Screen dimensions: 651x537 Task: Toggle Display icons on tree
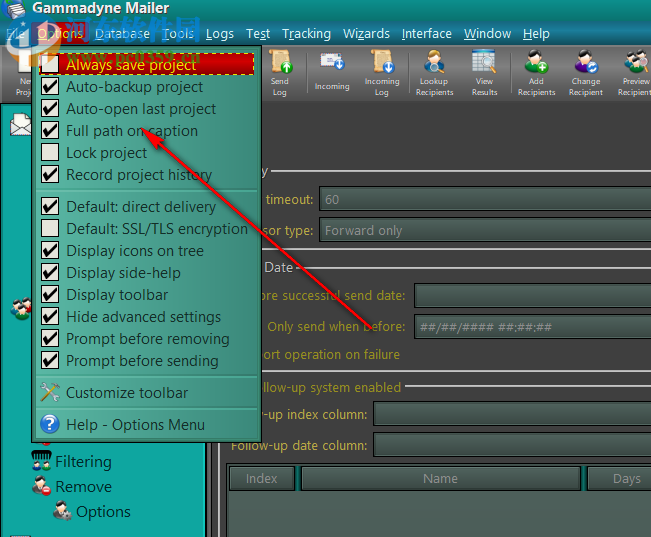click(x=50, y=250)
